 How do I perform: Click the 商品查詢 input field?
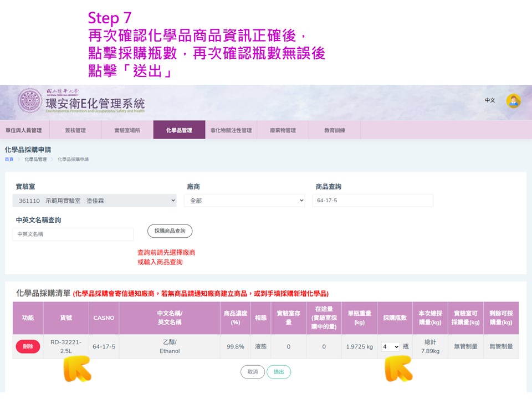click(x=372, y=201)
